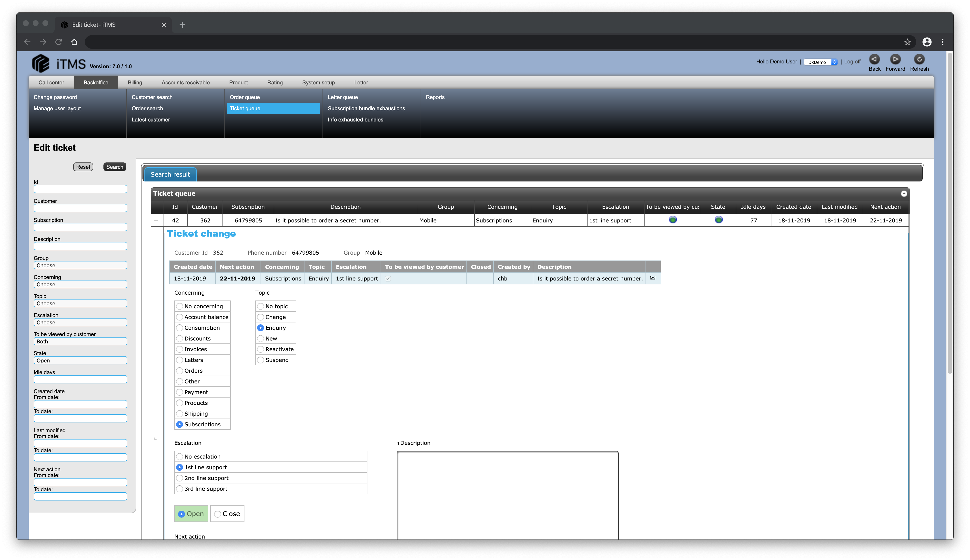970x560 pixels.
Task: Click the browser address bar
Action: coord(492,42)
